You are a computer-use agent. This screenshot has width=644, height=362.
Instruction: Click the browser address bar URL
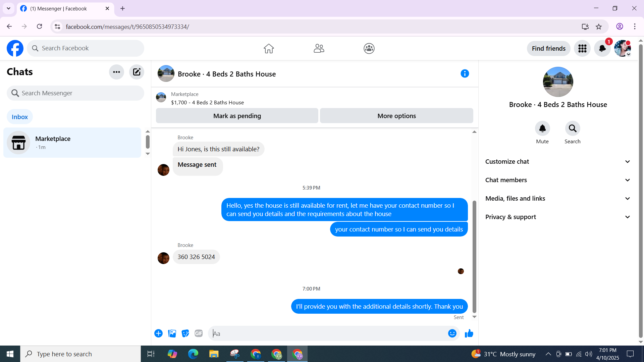point(127,27)
